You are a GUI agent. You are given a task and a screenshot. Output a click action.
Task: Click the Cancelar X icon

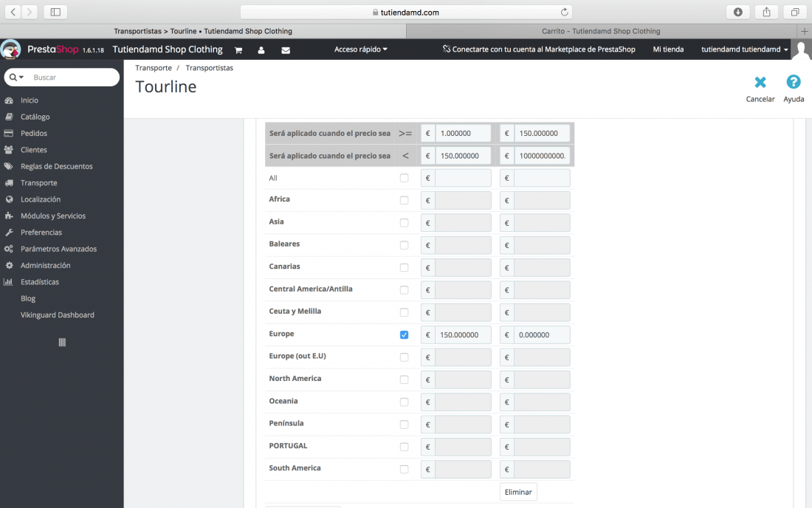pyautogui.click(x=760, y=82)
